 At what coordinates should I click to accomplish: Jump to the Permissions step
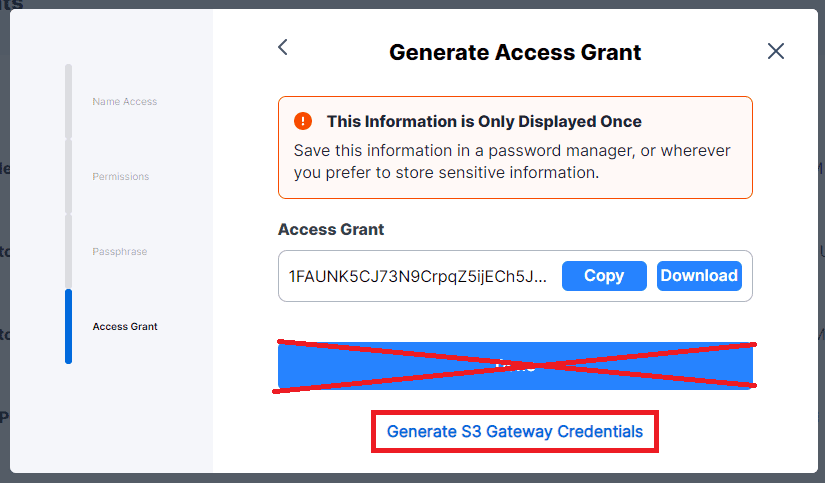(x=120, y=177)
